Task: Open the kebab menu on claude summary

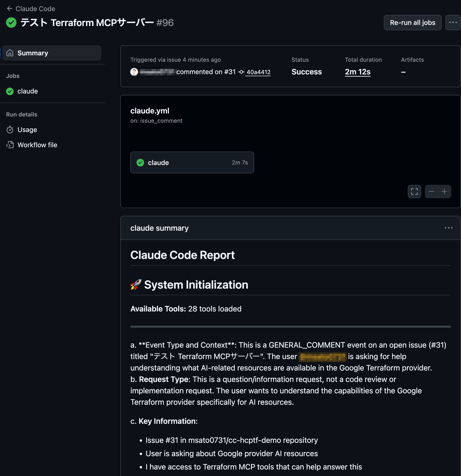Action: [x=449, y=228]
